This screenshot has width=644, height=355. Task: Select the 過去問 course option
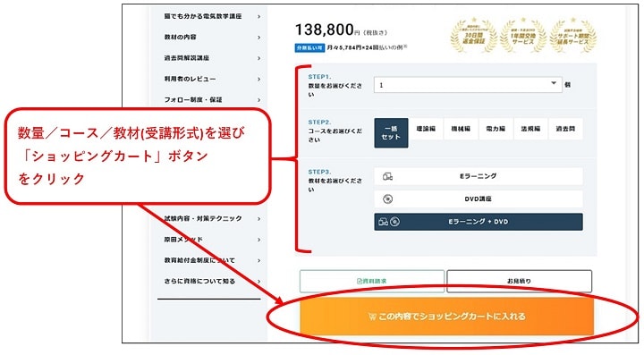(565, 129)
